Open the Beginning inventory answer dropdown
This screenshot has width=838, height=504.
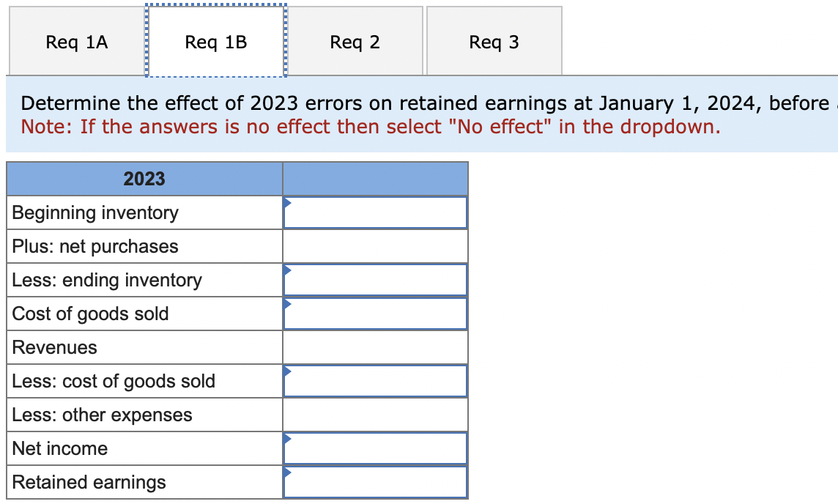pyautogui.click(x=375, y=212)
